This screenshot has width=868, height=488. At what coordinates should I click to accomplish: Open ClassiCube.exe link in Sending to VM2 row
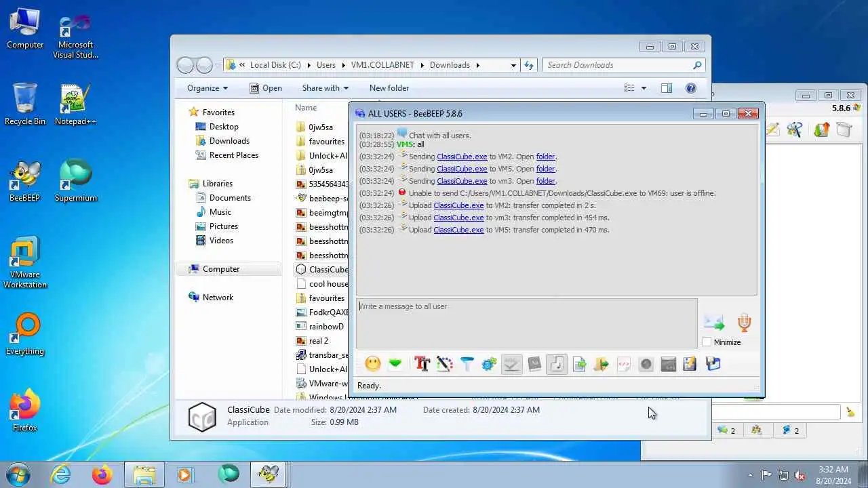tap(462, 157)
